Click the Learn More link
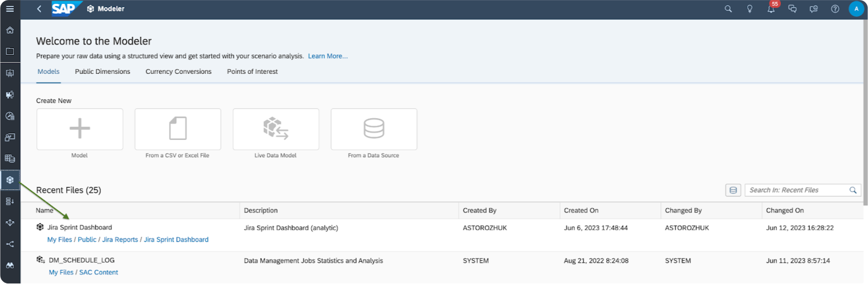The width and height of the screenshot is (868, 284). [328, 56]
